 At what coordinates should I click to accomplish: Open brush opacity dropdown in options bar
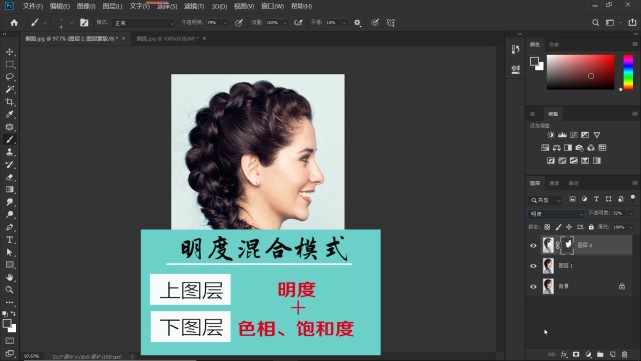225,23
